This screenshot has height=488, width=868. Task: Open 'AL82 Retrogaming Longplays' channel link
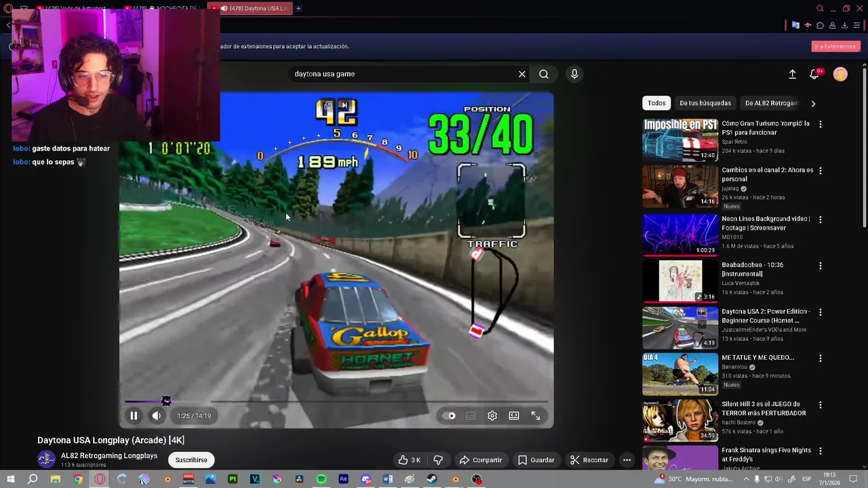click(x=109, y=455)
